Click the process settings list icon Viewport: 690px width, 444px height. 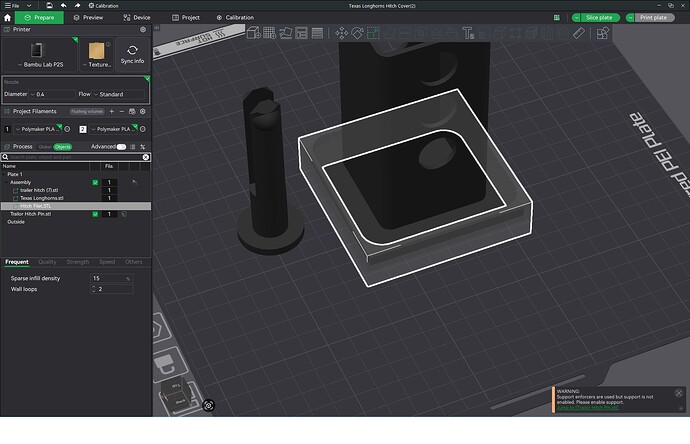coord(132,147)
